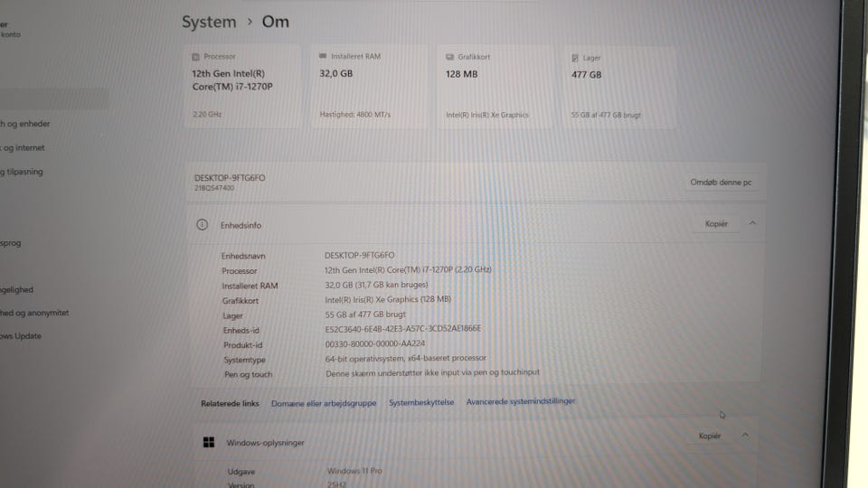
Task: Click the Relaterede links label
Action: click(x=230, y=403)
